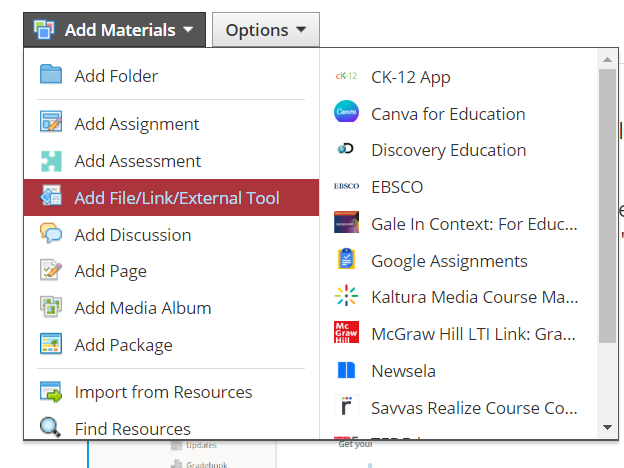Click the Newsela blue book icon

click(346, 370)
